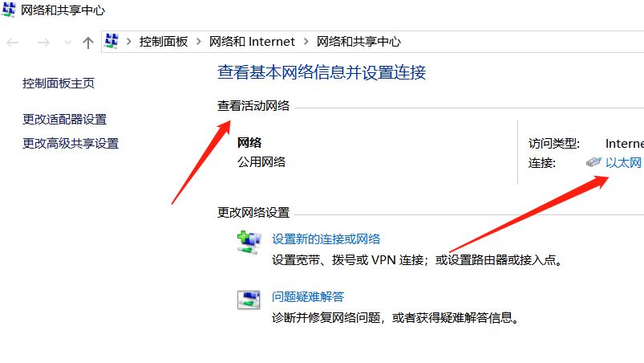Open 更改适配器设置 in the sidebar
644x363 pixels.
(x=64, y=120)
